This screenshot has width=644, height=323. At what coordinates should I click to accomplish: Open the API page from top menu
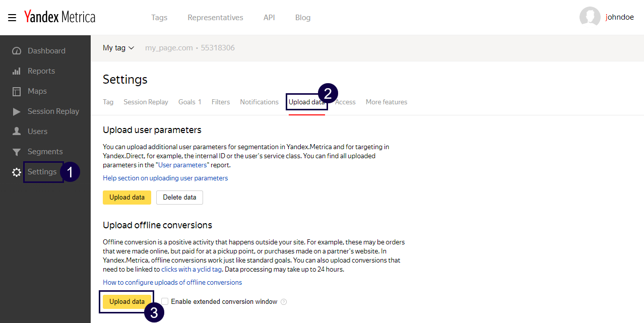coord(269,17)
